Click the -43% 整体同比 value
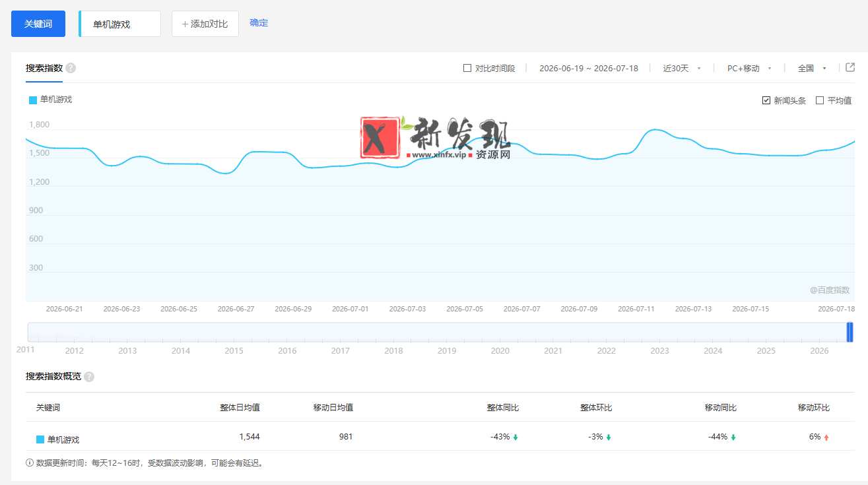 (500, 437)
